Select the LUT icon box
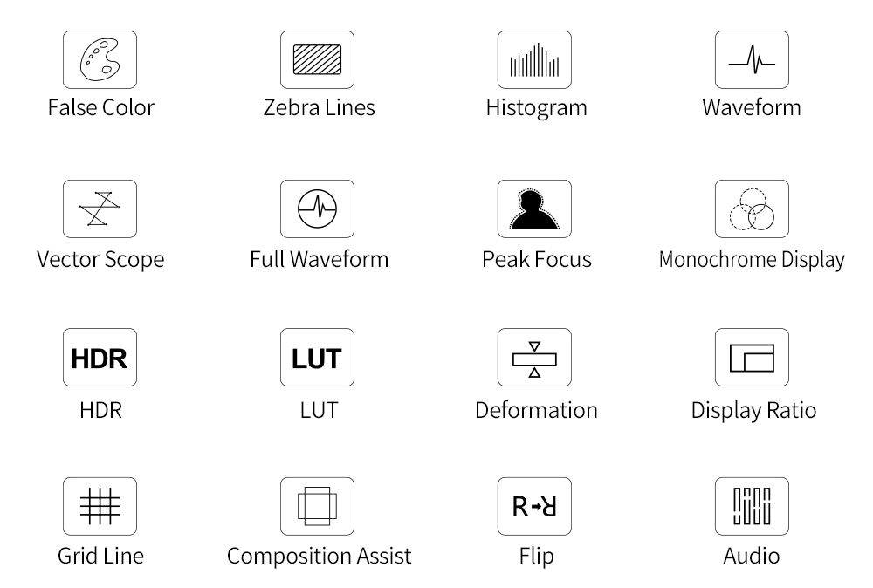 point(317,357)
